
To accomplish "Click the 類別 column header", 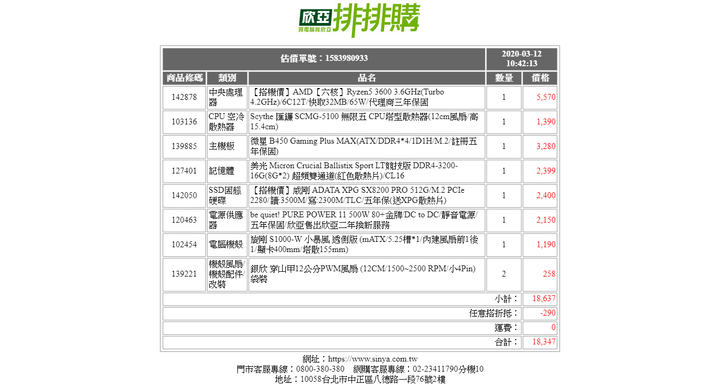I will coord(227,78).
